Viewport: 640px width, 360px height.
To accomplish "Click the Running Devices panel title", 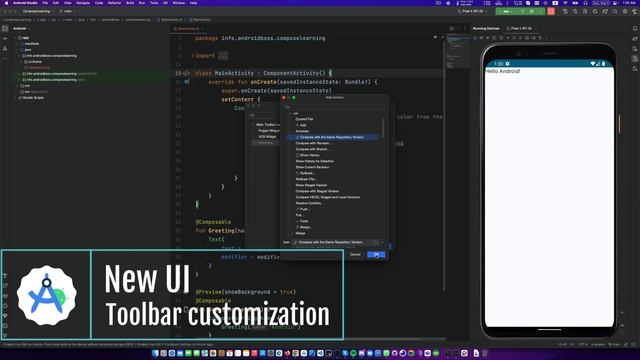I will click(x=486, y=29).
